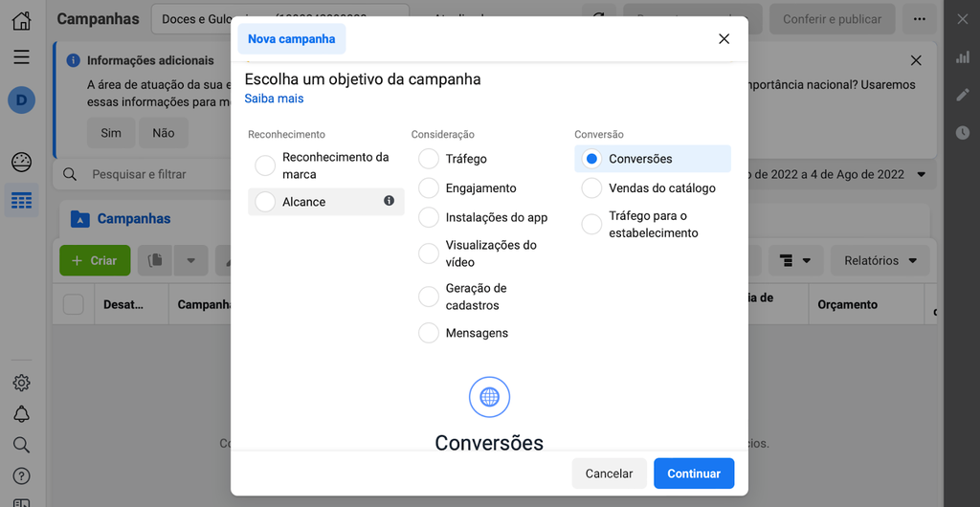980x507 pixels.
Task: Click the Conversões globe icon
Action: [489, 396]
